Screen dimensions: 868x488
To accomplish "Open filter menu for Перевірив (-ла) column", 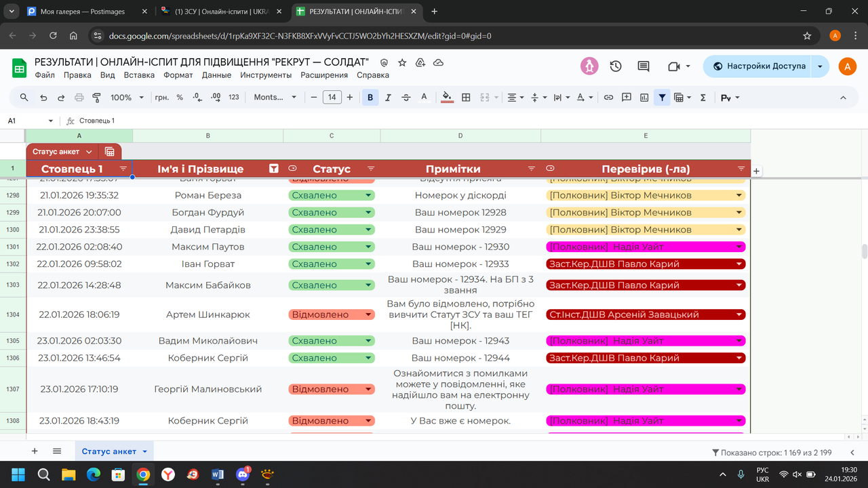I will 741,168.
